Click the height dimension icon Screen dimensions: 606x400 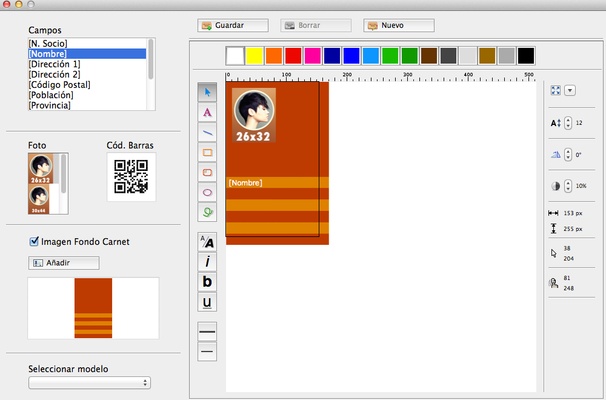tap(553, 228)
